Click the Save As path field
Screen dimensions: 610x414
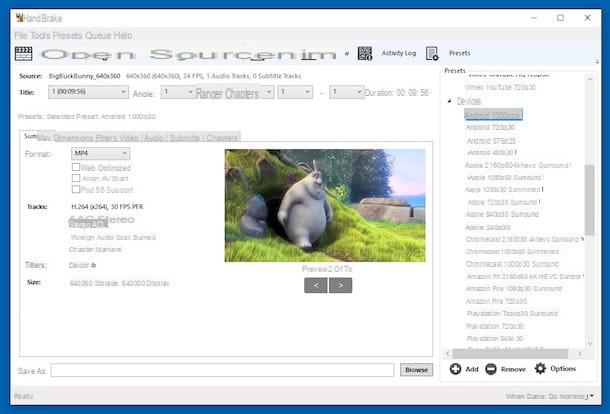tap(222, 370)
